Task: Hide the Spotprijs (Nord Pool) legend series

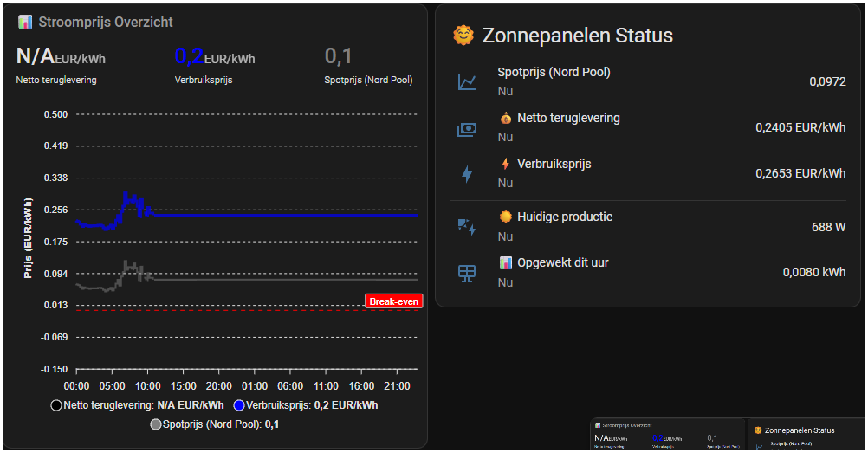Action: [214, 424]
